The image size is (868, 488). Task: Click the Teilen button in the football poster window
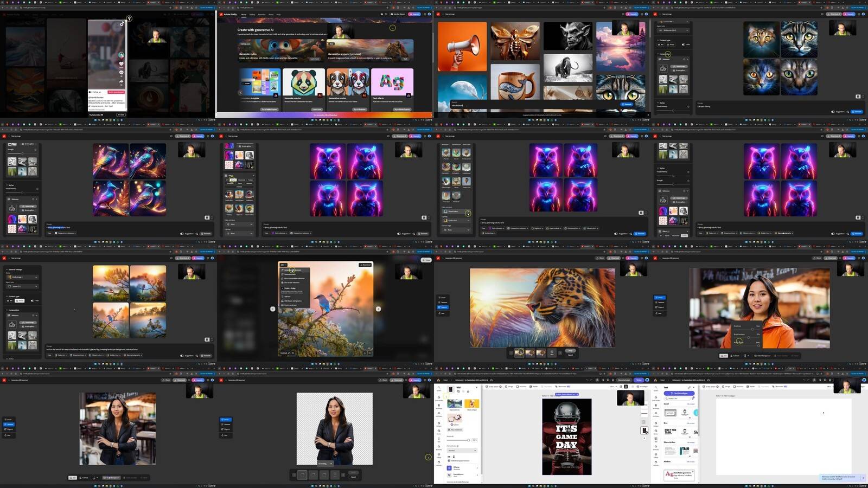pyautogui.click(x=639, y=380)
